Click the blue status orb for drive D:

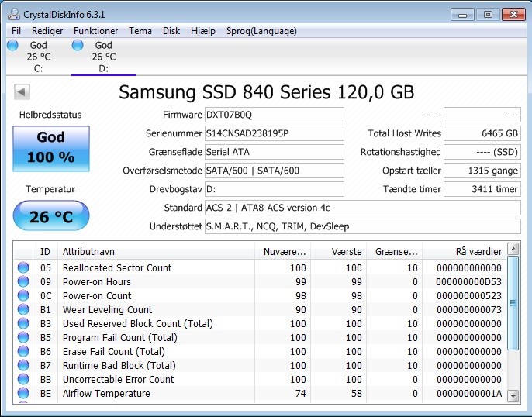coord(78,45)
